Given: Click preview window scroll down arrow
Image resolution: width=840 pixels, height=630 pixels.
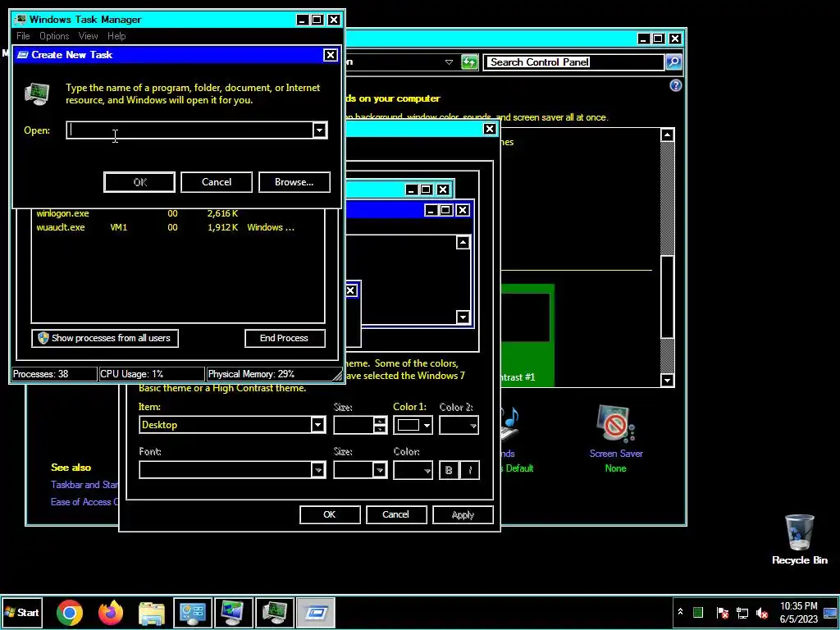Looking at the screenshot, I should [x=463, y=317].
